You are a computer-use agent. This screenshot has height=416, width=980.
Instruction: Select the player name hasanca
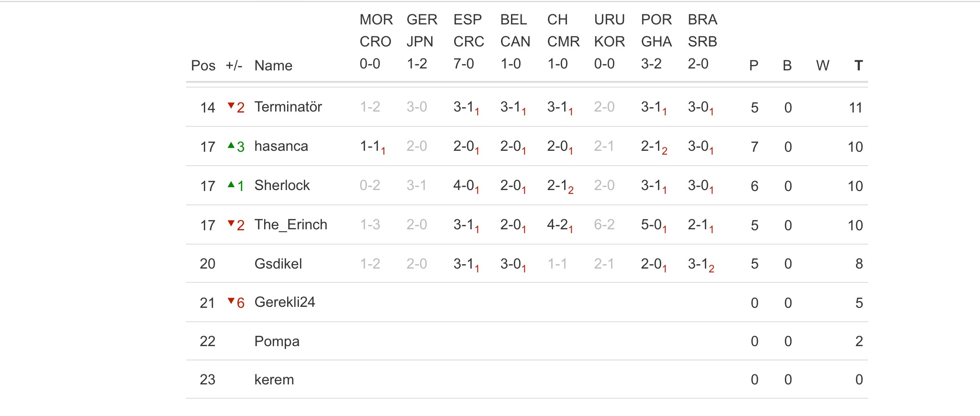[281, 146]
